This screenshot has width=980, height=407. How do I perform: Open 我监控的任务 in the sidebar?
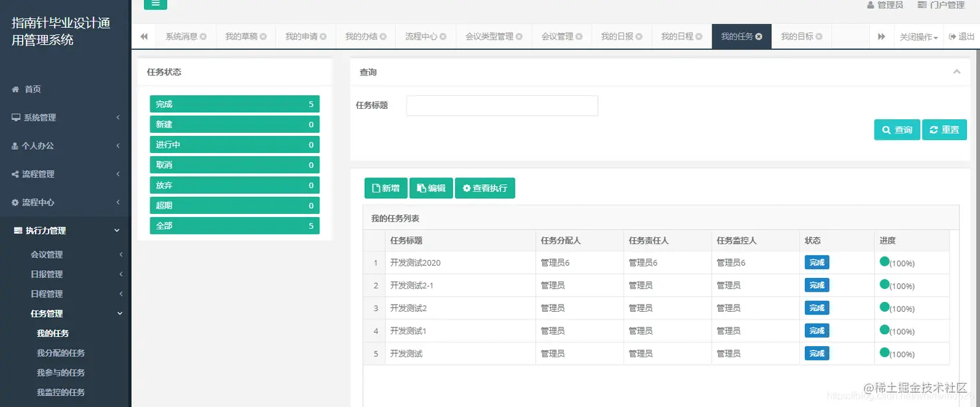point(61,392)
